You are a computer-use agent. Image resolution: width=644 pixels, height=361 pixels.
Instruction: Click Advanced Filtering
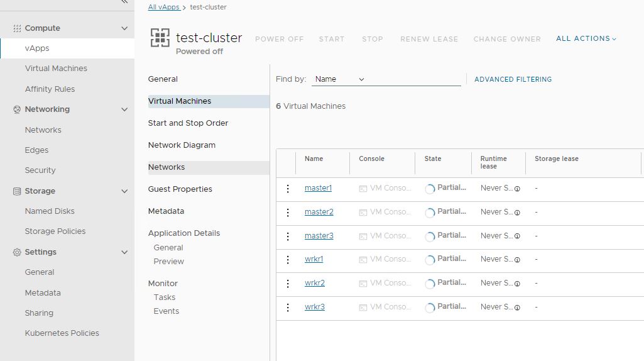click(x=513, y=79)
